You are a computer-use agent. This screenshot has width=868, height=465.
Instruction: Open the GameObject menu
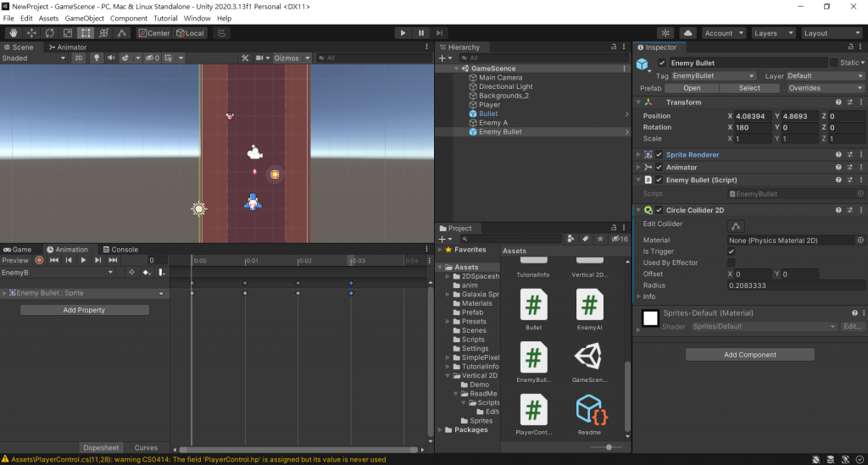[85, 18]
